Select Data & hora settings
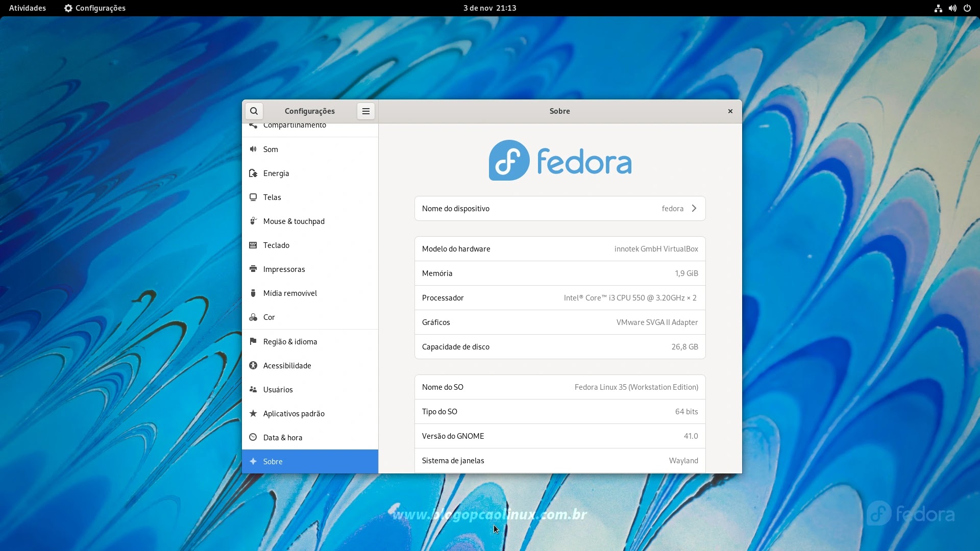 [x=282, y=437]
